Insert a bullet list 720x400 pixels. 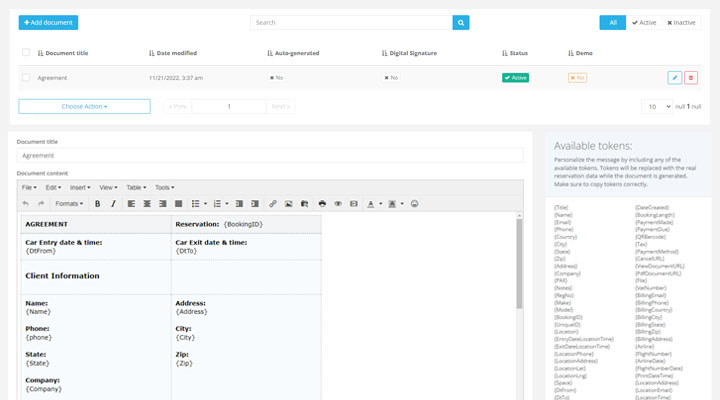tap(196, 203)
